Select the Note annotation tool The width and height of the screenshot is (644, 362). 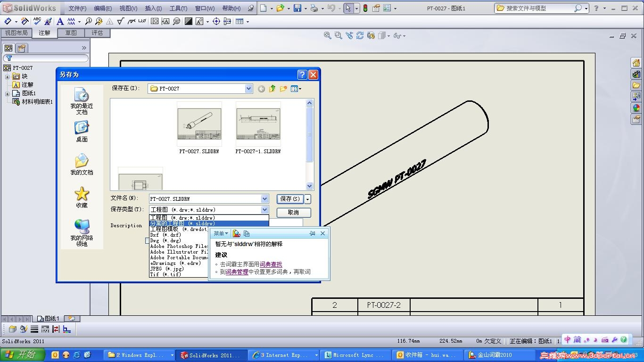click(x=60, y=21)
